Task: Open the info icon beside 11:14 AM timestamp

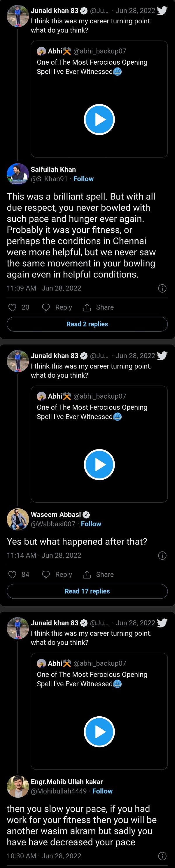Action: click(162, 556)
